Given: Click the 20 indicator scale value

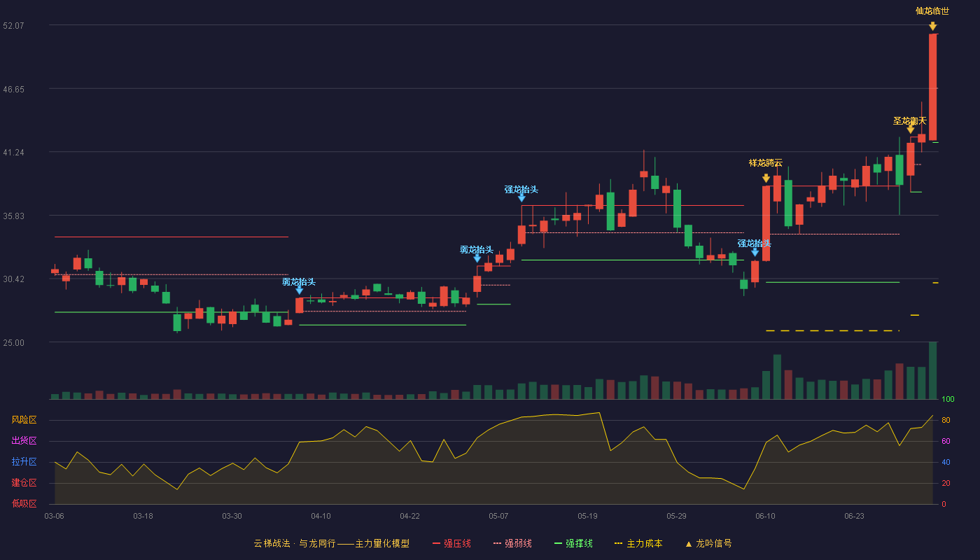Looking at the screenshot, I should 946,483.
